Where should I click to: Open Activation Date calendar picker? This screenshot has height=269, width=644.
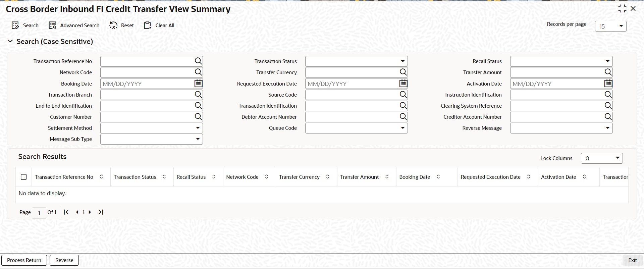(x=608, y=83)
